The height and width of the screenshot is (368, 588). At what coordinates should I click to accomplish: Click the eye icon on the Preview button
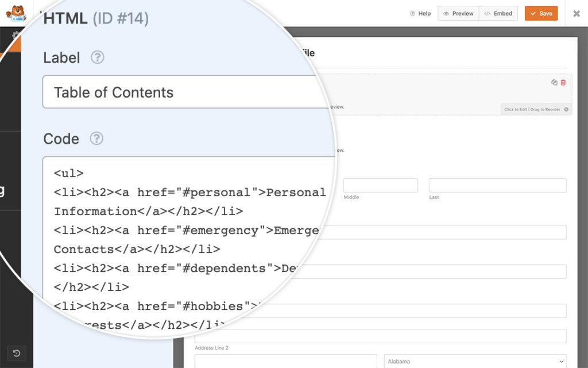coord(445,13)
